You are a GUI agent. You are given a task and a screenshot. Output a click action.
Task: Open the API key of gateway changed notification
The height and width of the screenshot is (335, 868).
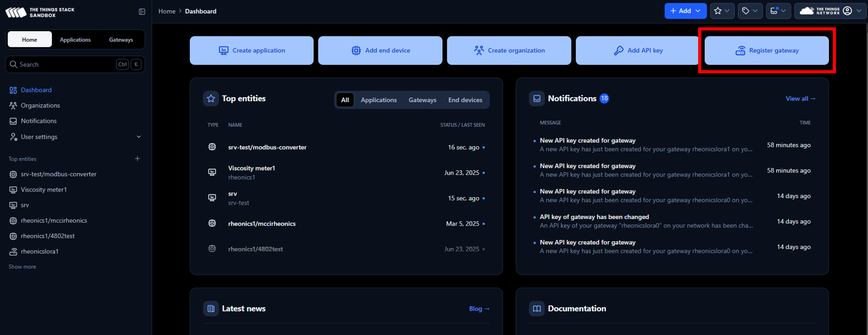[672, 221]
